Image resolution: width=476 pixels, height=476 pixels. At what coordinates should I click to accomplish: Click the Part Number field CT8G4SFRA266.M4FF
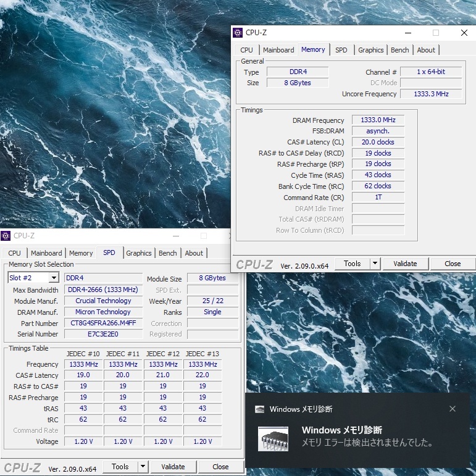point(103,324)
